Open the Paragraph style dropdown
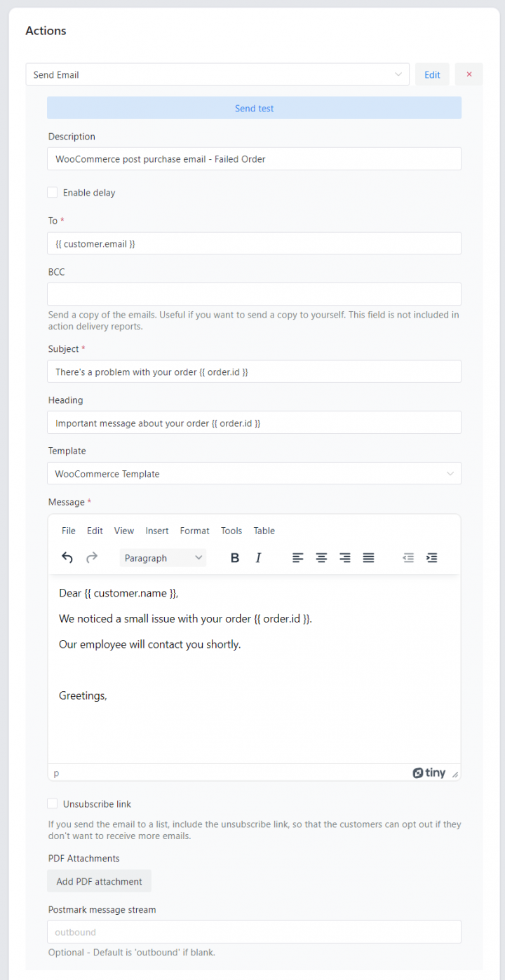The height and width of the screenshot is (980, 505). 162,557
